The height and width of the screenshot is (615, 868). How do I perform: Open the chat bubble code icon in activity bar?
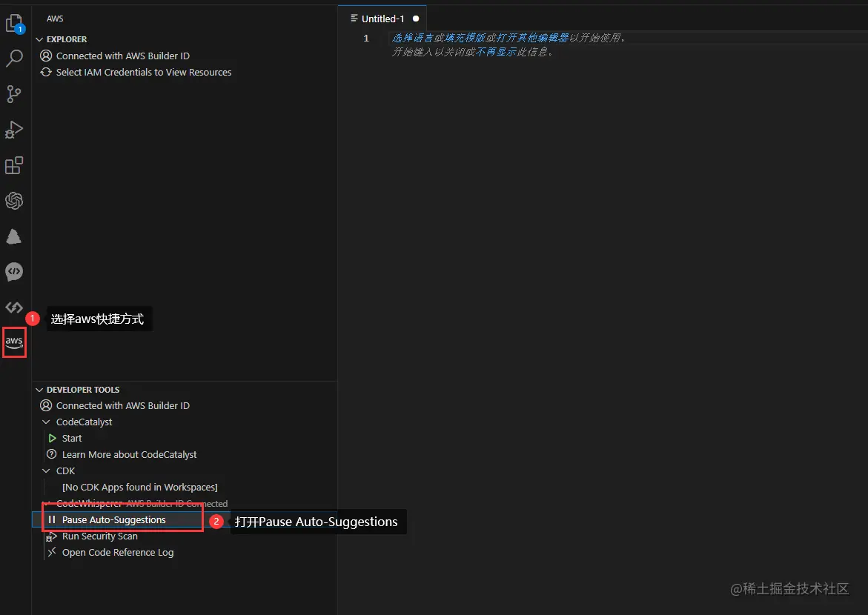(x=14, y=272)
